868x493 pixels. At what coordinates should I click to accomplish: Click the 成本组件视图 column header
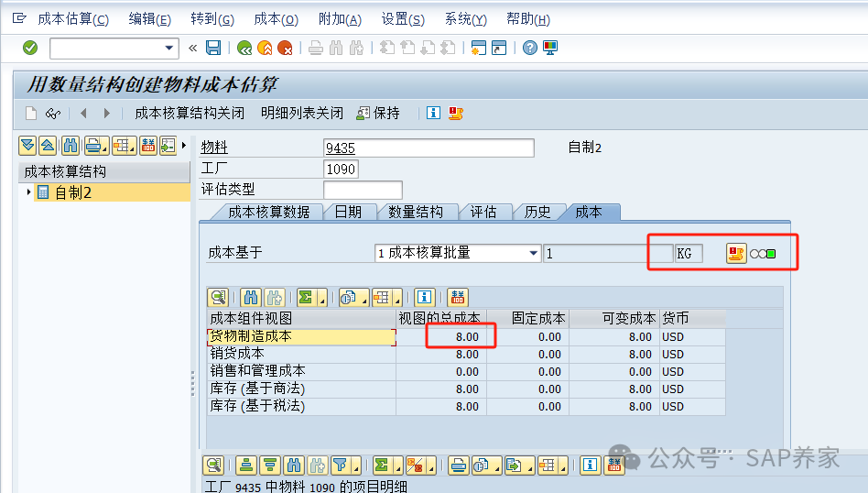[x=302, y=319]
